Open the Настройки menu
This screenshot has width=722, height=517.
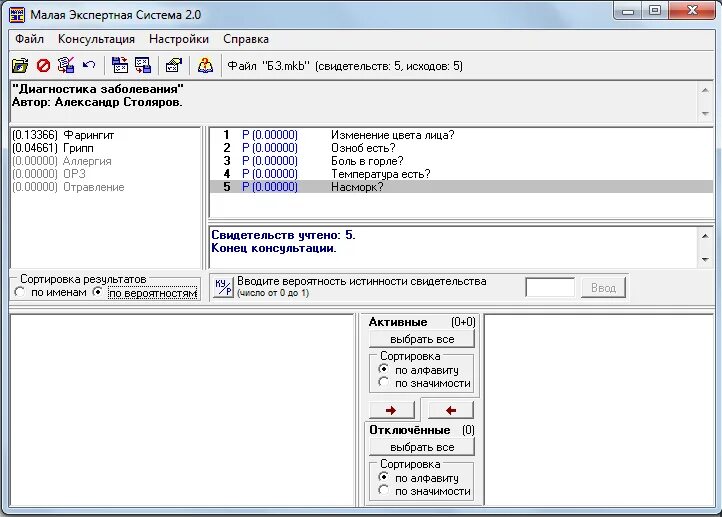[179, 39]
